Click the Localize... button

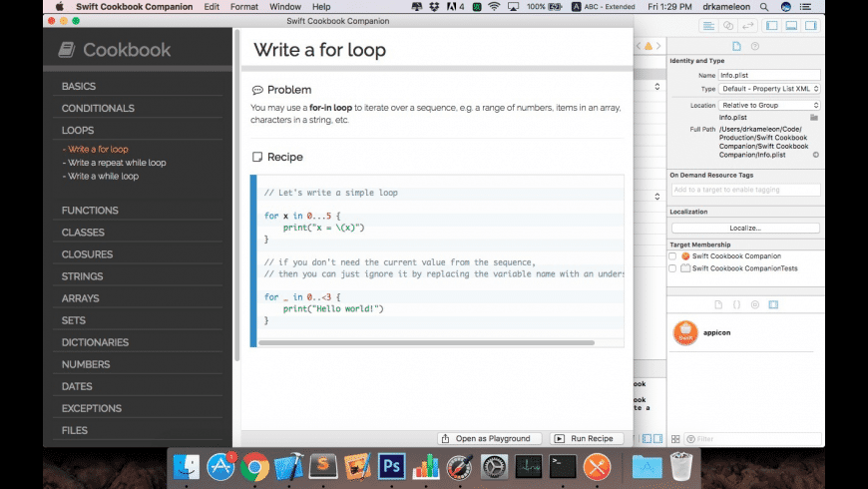pyautogui.click(x=745, y=229)
